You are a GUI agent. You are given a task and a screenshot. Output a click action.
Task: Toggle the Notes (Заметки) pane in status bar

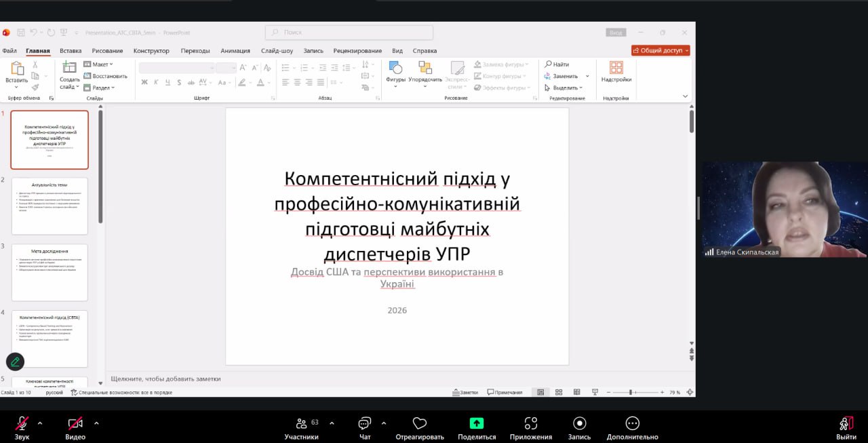pos(465,392)
